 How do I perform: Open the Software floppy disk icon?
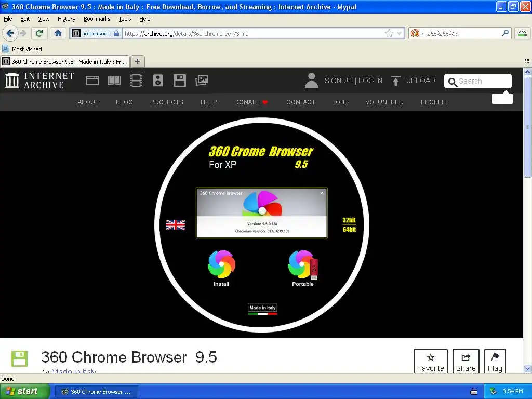(x=179, y=81)
